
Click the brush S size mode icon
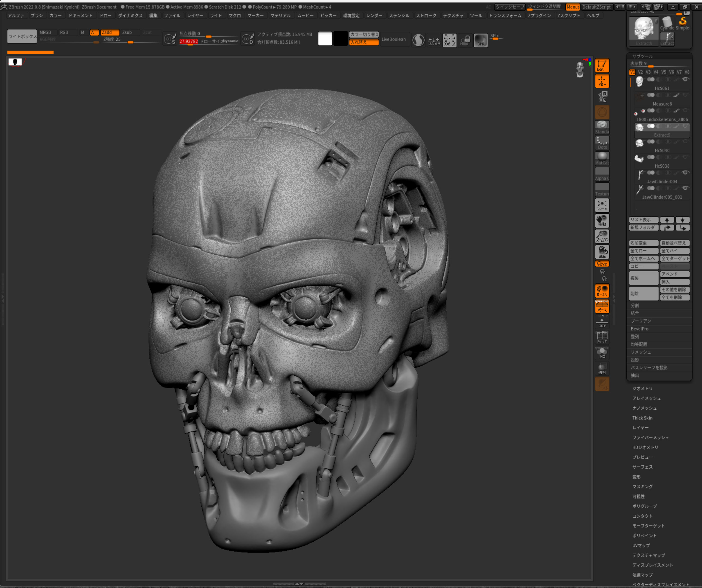point(170,39)
